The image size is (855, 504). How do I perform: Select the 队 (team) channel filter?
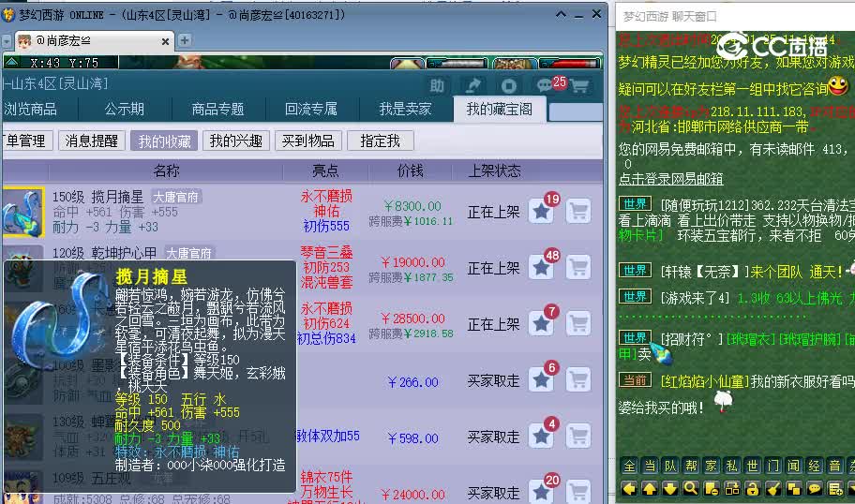point(670,466)
